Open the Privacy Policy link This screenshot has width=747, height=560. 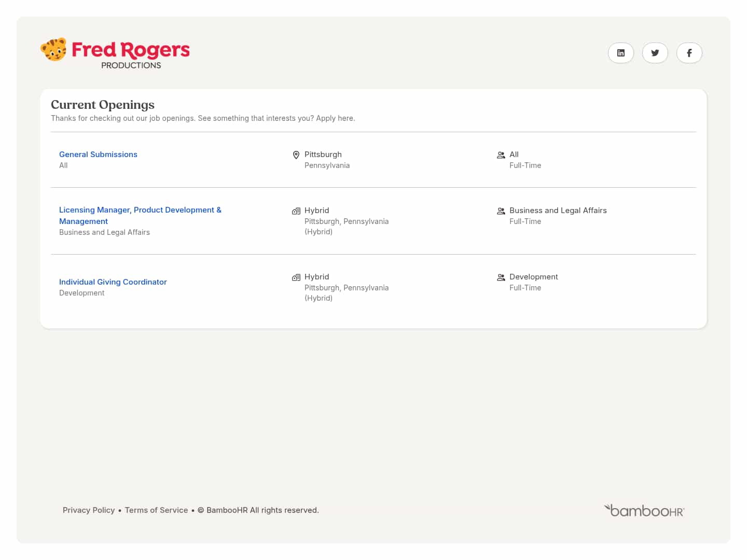(89, 510)
